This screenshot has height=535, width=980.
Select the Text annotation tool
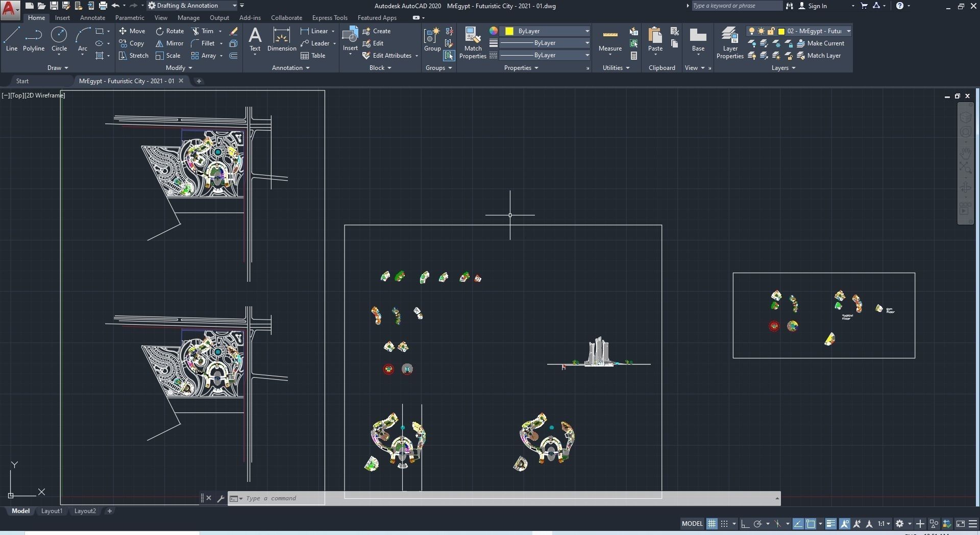pyautogui.click(x=255, y=39)
